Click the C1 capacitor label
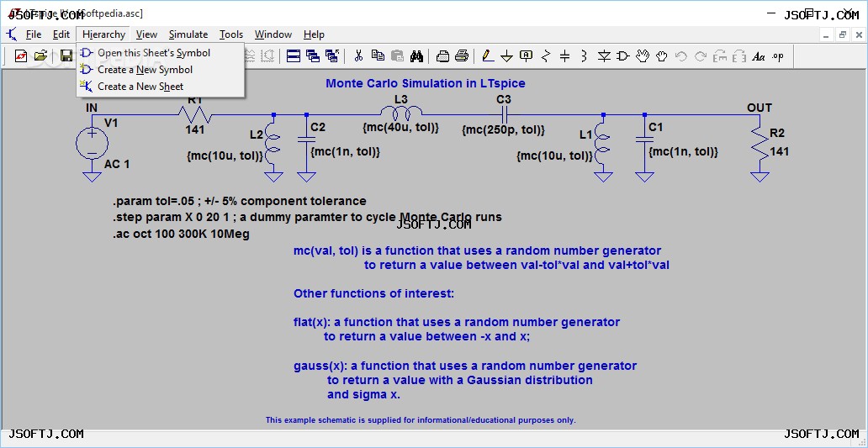 [x=656, y=128]
